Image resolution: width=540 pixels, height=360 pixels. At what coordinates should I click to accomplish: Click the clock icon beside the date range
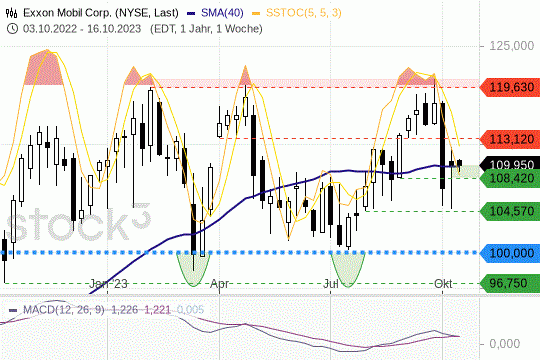12,29
